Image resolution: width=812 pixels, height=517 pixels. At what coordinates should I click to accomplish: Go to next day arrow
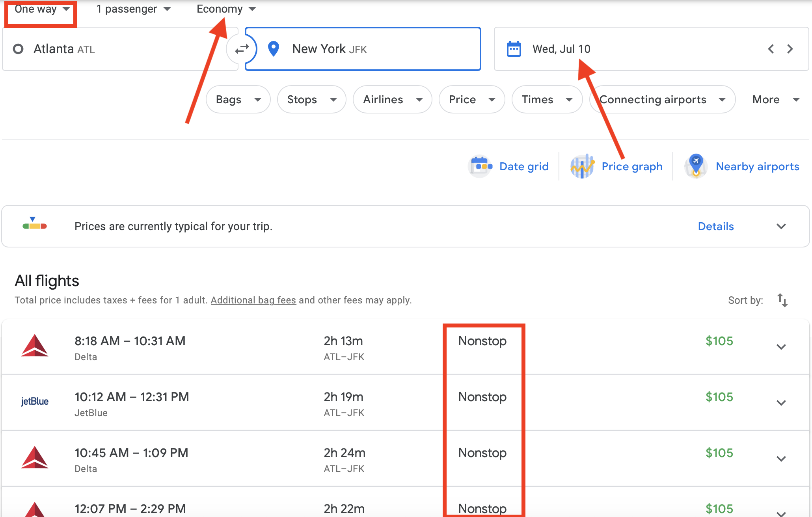point(790,49)
